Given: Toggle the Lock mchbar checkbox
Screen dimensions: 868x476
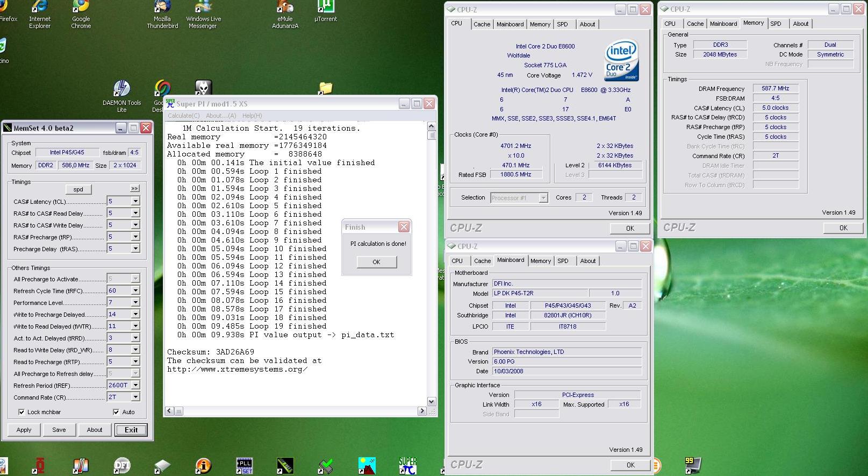Looking at the screenshot, I should pos(21,412).
